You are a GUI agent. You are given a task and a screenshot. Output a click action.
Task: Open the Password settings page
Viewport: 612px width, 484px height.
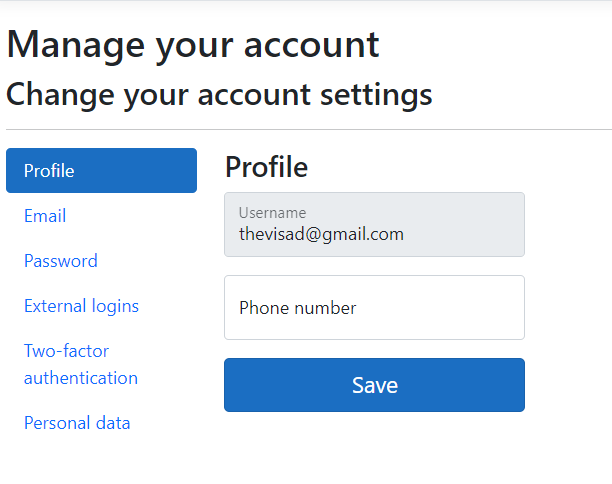61,261
